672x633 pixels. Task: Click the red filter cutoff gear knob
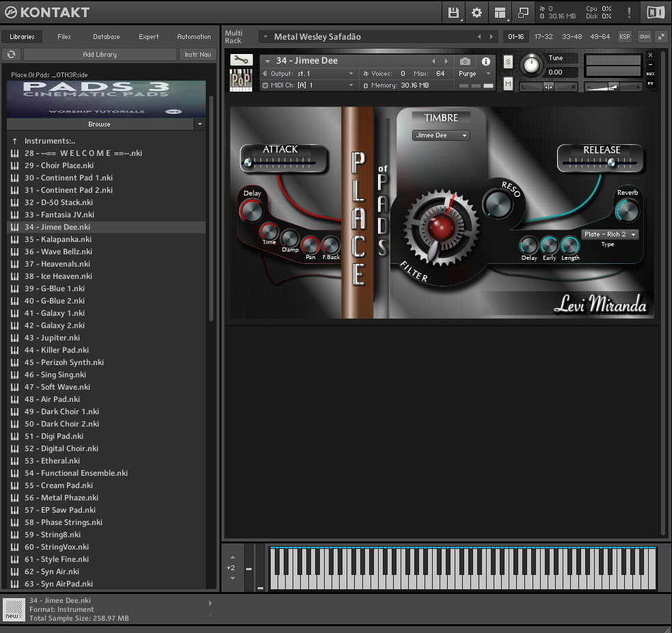(441, 227)
